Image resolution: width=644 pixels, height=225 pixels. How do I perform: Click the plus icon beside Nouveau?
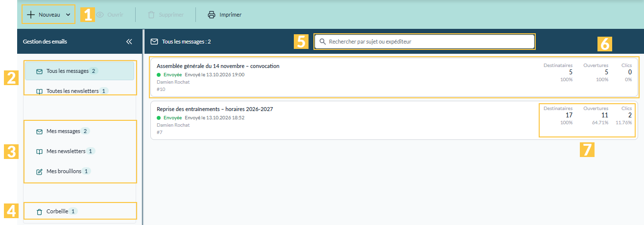31,15
